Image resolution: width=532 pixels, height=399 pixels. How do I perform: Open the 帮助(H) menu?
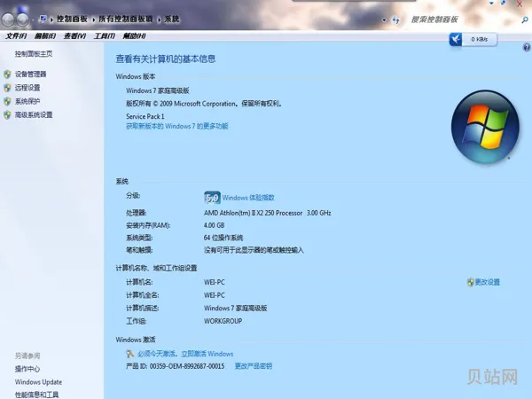[134, 36]
